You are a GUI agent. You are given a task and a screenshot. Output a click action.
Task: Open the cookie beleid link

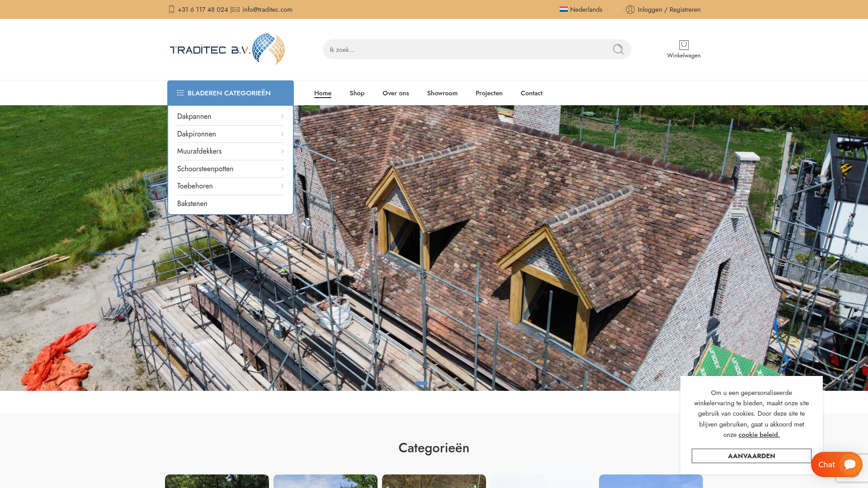tap(759, 435)
